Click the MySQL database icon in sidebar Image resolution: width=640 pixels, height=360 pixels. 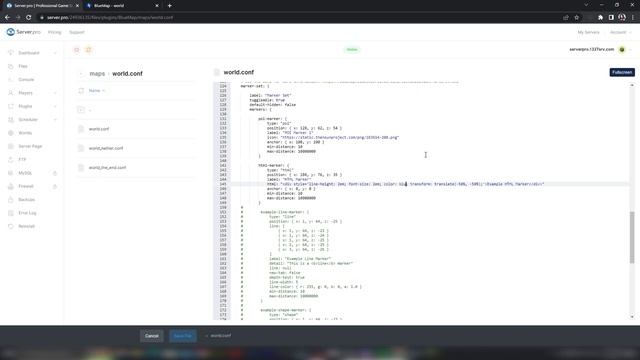point(11,173)
